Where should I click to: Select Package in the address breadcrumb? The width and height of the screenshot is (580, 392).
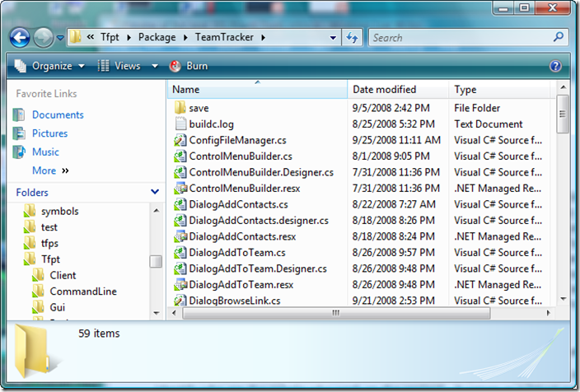click(x=157, y=37)
